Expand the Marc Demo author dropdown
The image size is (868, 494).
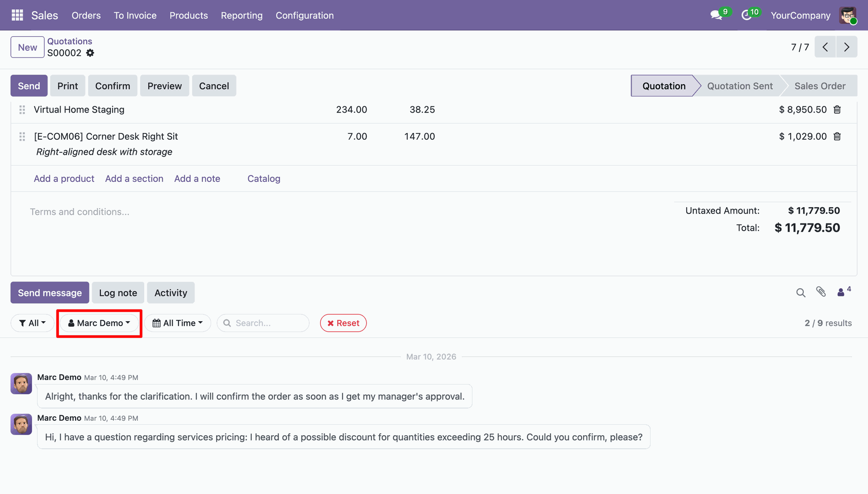99,323
